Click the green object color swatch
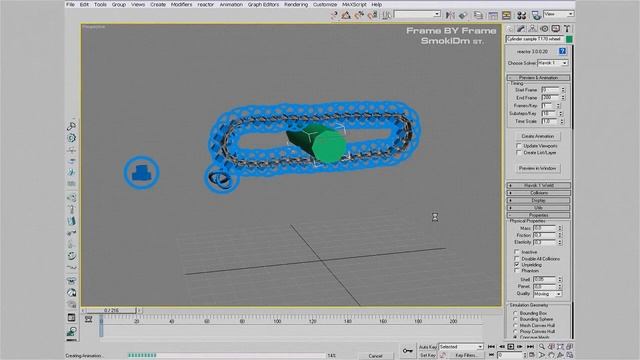The width and height of the screenshot is (640, 360). tap(569, 39)
